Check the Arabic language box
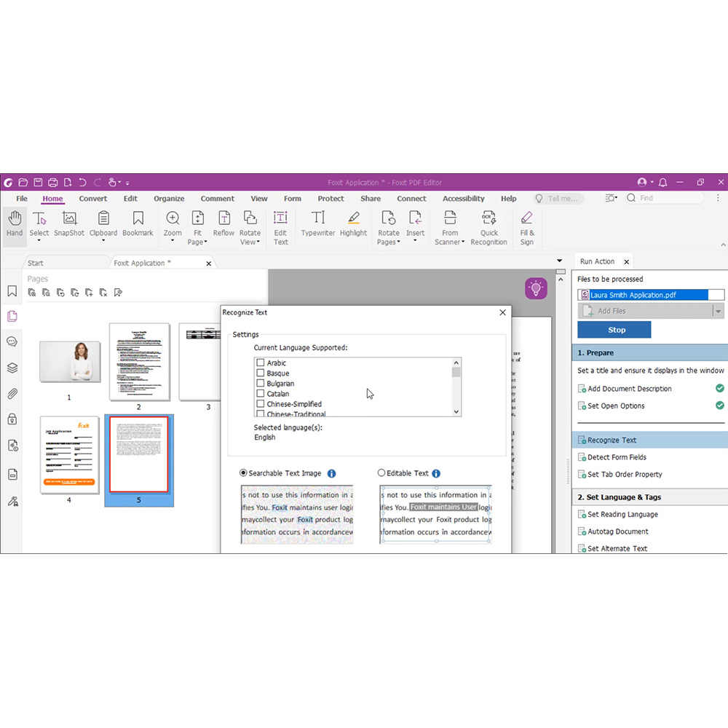Screen dimensions: 728x728 261,363
